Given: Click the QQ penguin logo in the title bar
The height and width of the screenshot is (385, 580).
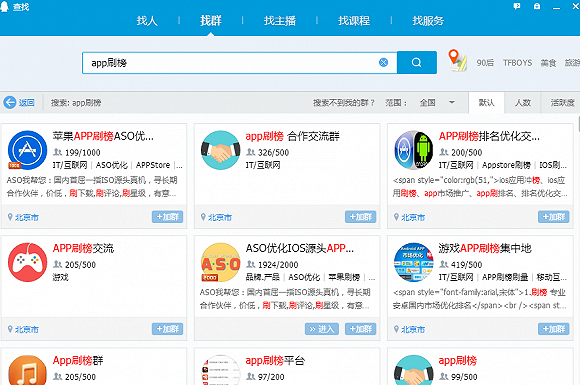Looking at the screenshot, I should [4, 6].
